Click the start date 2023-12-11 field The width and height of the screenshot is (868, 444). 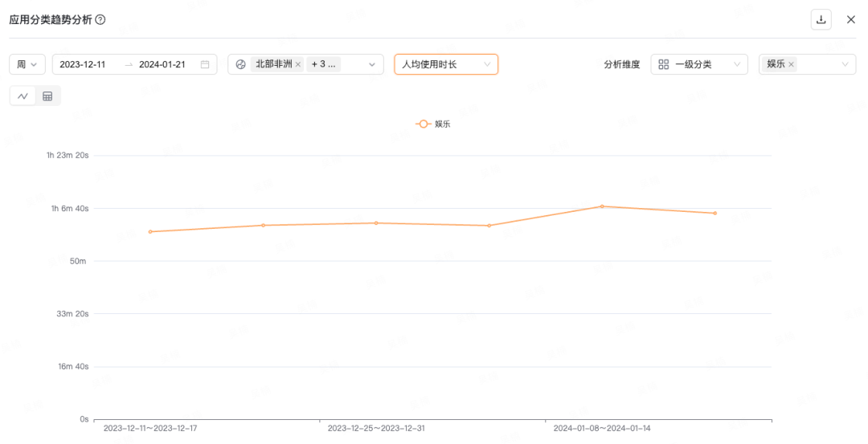[x=83, y=64]
